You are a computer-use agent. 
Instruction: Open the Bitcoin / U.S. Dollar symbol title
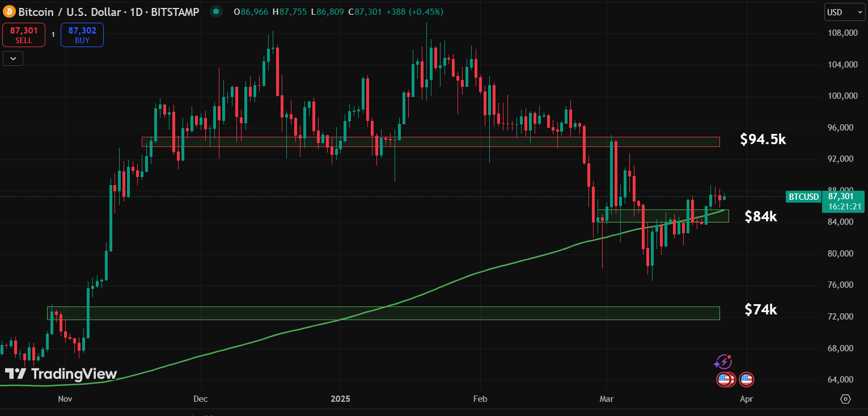[109, 11]
